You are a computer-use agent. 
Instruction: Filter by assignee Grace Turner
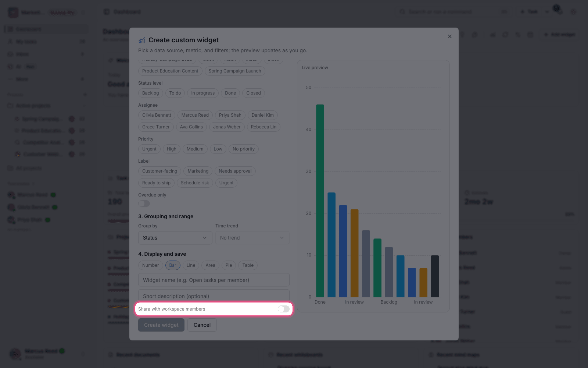click(156, 127)
